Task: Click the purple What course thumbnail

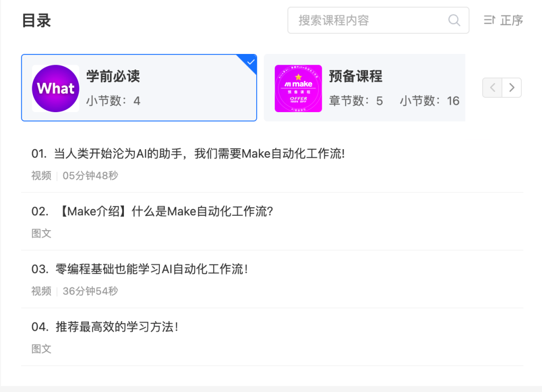Action: [x=56, y=88]
